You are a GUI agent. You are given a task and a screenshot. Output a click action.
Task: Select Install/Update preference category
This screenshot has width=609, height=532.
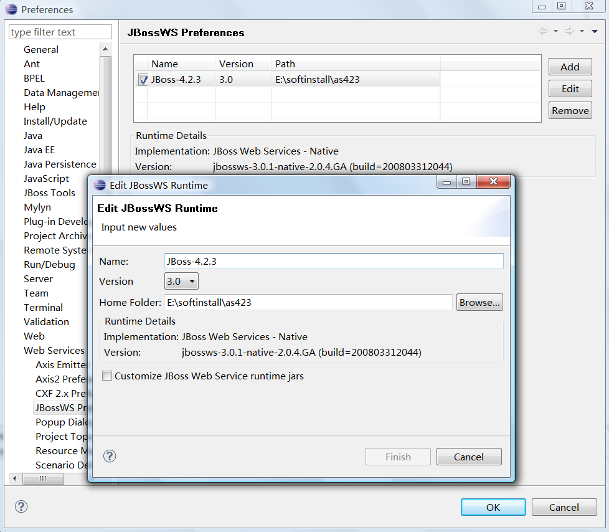point(55,122)
